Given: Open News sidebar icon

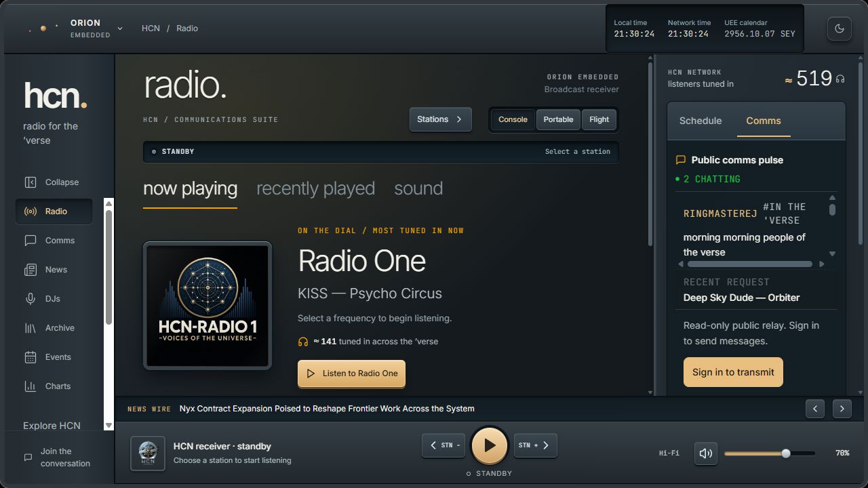Looking at the screenshot, I should pyautogui.click(x=31, y=270).
